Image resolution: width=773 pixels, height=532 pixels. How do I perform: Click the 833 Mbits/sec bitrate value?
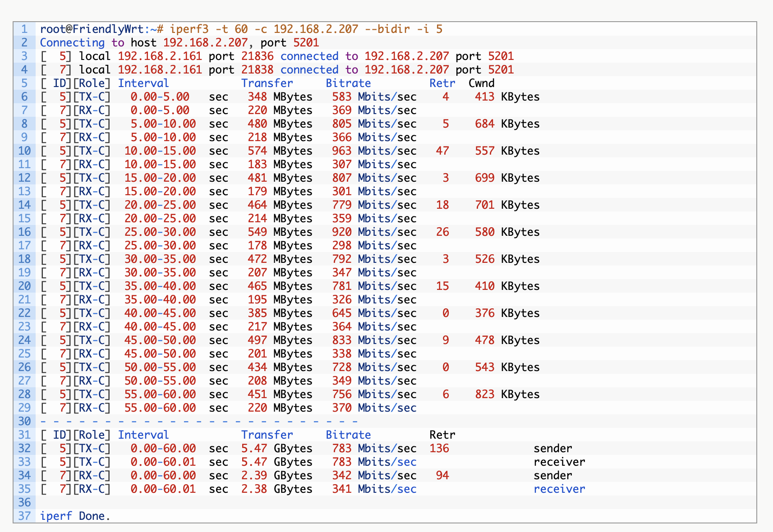coord(374,340)
